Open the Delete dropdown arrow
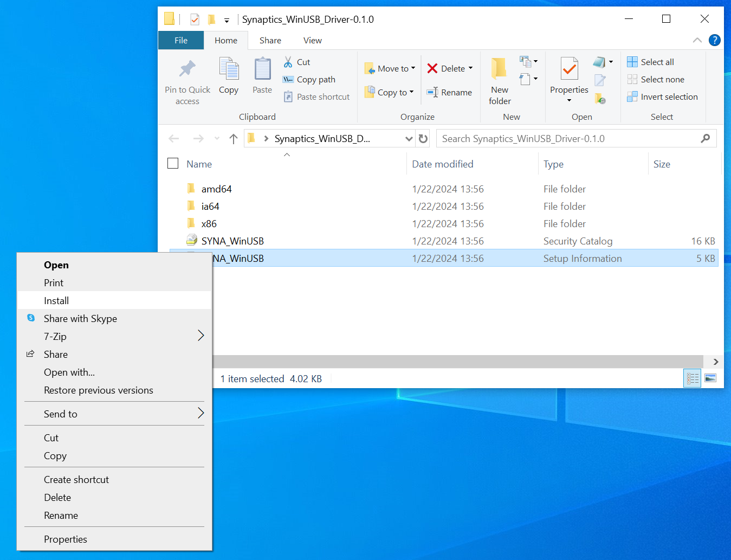This screenshot has width=731, height=560. coord(470,68)
